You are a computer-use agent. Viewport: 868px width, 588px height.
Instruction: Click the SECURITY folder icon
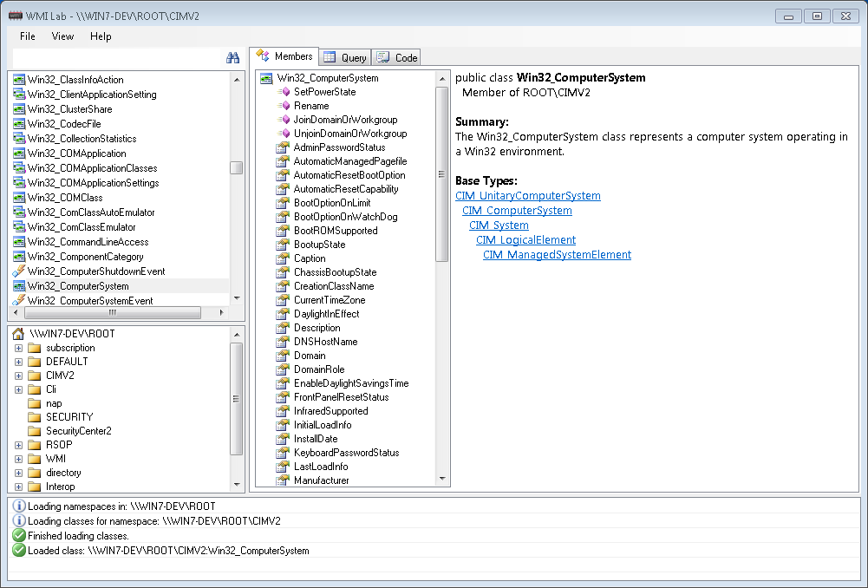(x=35, y=417)
